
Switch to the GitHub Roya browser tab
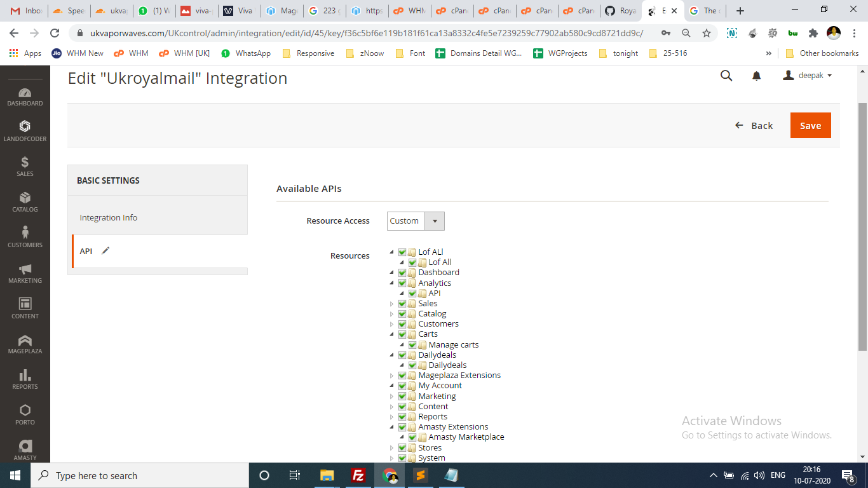coord(620,11)
